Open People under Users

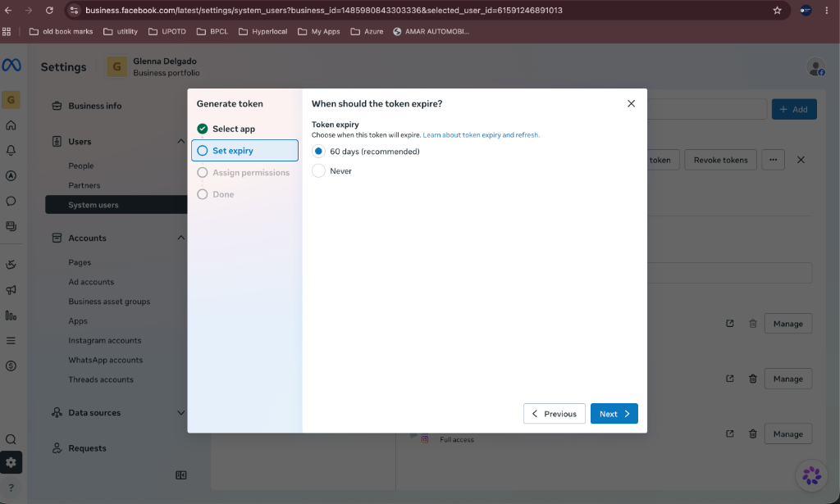(x=81, y=166)
